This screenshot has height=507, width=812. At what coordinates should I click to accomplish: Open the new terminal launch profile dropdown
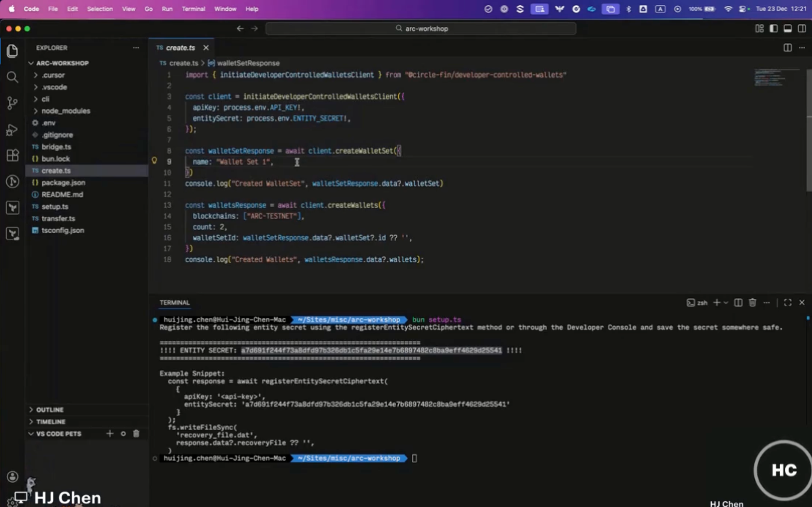(726, 303)
